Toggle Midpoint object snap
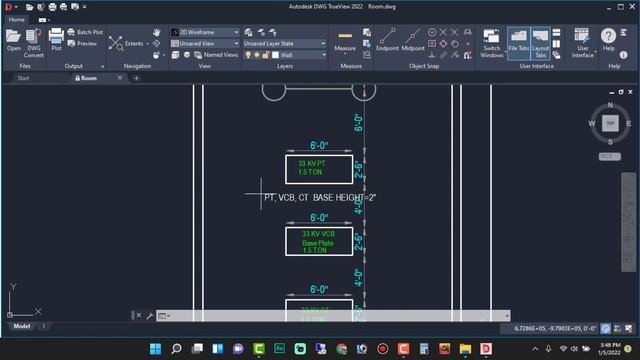The image size is (640, 360). (x=413, y=40)
